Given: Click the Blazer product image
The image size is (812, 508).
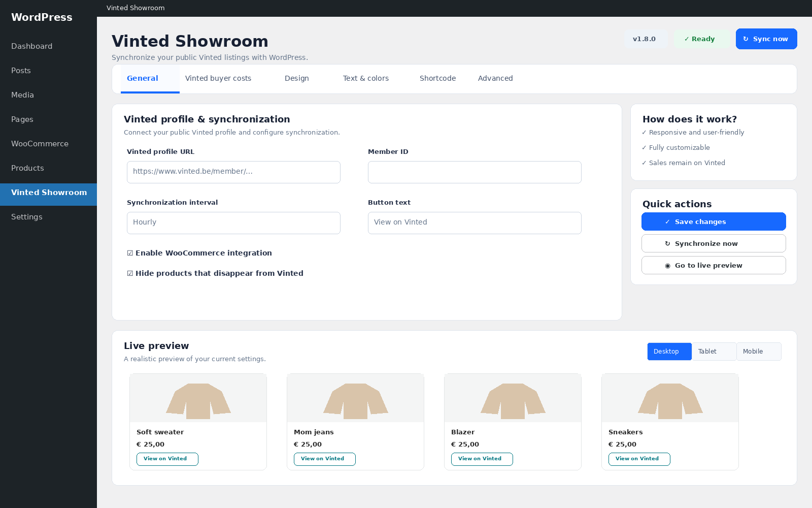Looking at the screenshot, I should tap(513, 398).
